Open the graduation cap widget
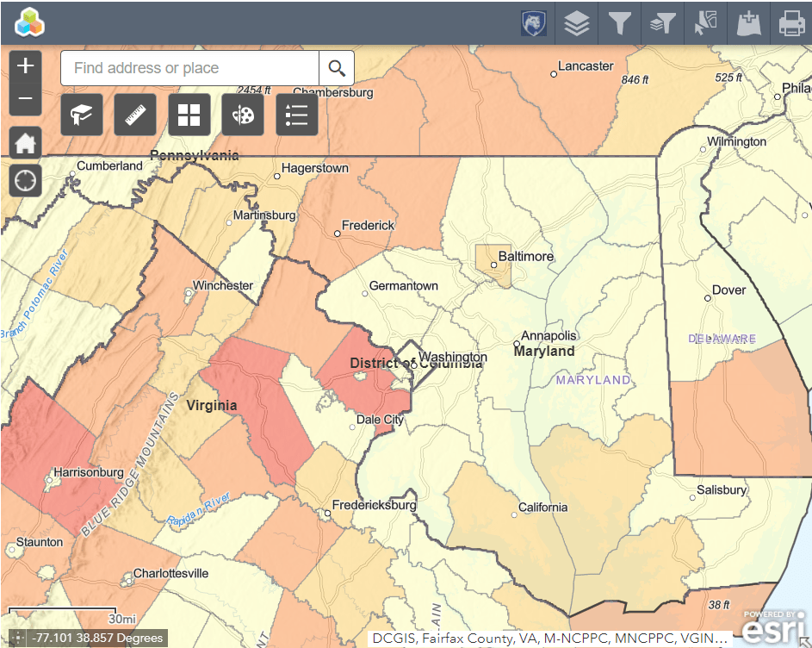The width and height of the screenshot is (812, 648). (x=82, y=115)
